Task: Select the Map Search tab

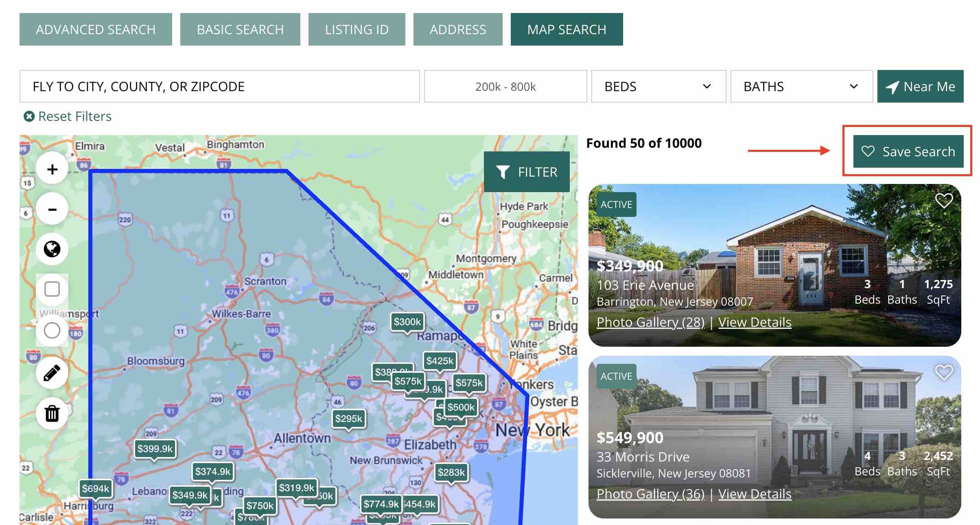Action: pos(567,29)
